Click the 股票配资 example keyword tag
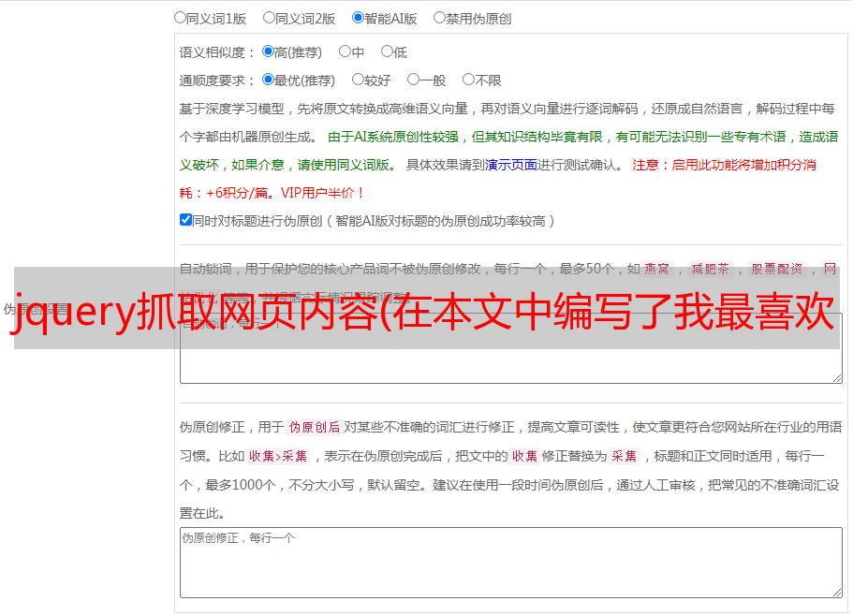Viewport: 853px width, 616px height. point(777,269)
